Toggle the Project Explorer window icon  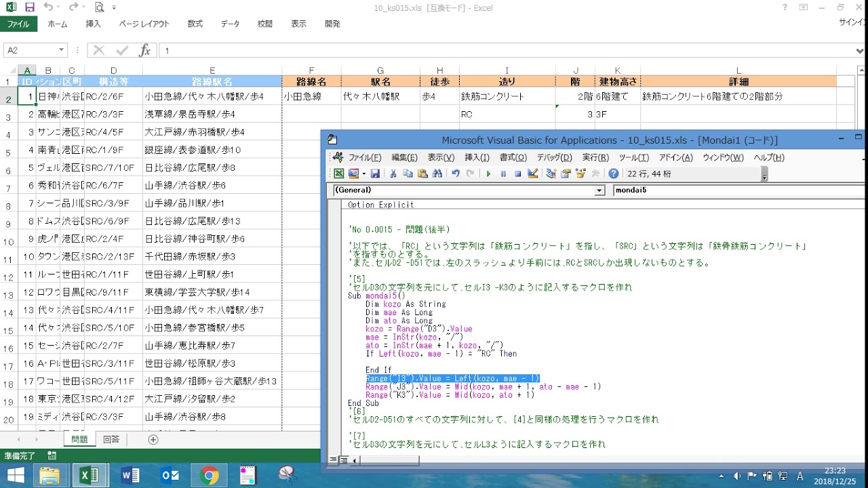pos(551,174)
